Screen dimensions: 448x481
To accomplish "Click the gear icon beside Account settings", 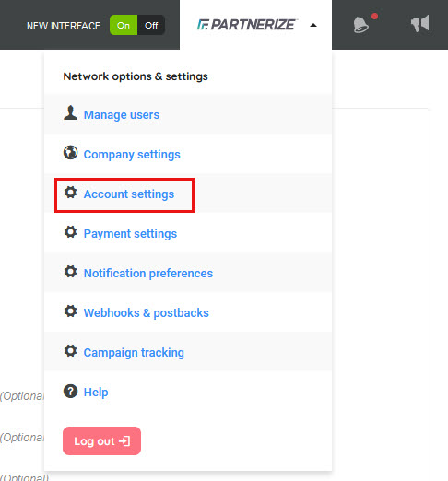I will pos(70,193).
